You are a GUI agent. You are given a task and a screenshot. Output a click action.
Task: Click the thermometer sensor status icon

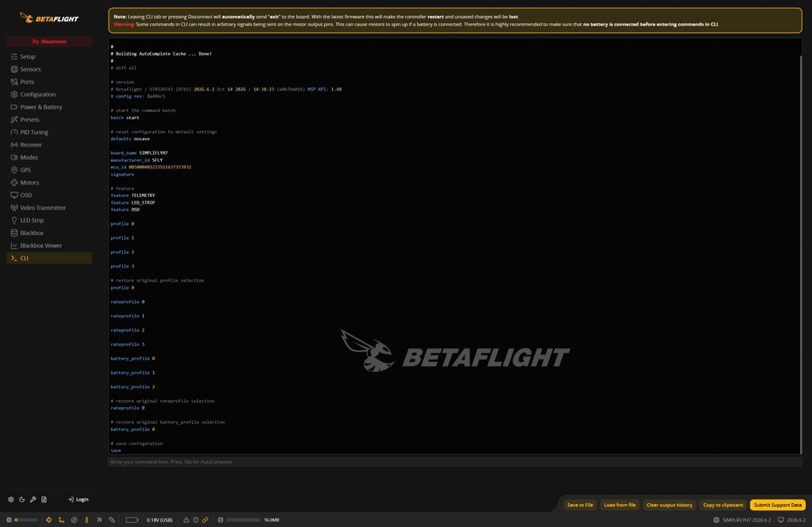point(86,520)
